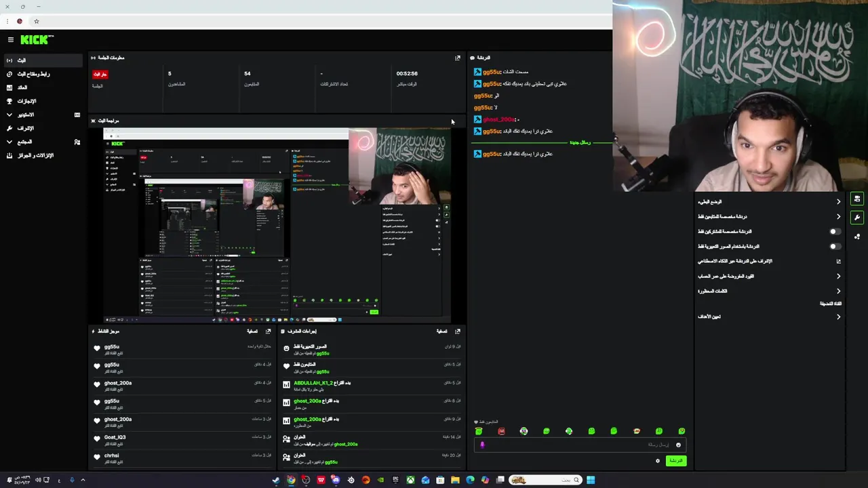Viewport: 868px width, 488px height.
Task: Click the dots icon below the wrench on the right rail
Action: (x=857, y=237)
